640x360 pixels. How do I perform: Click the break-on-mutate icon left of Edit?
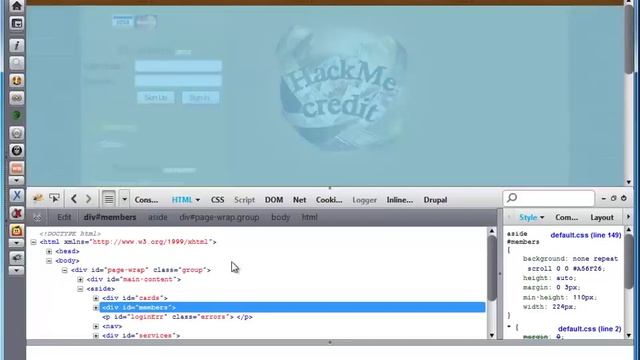(x=38, y=218)
